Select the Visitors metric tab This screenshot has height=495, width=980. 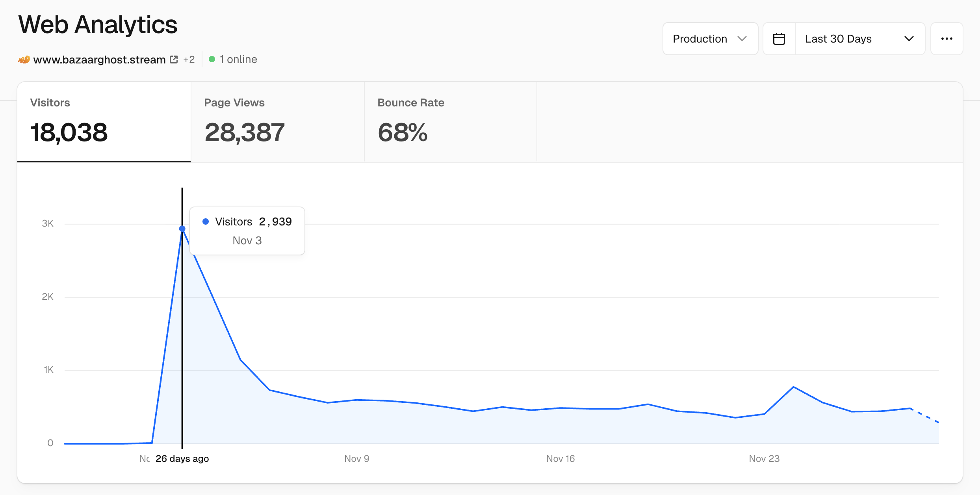coord(104,122)
